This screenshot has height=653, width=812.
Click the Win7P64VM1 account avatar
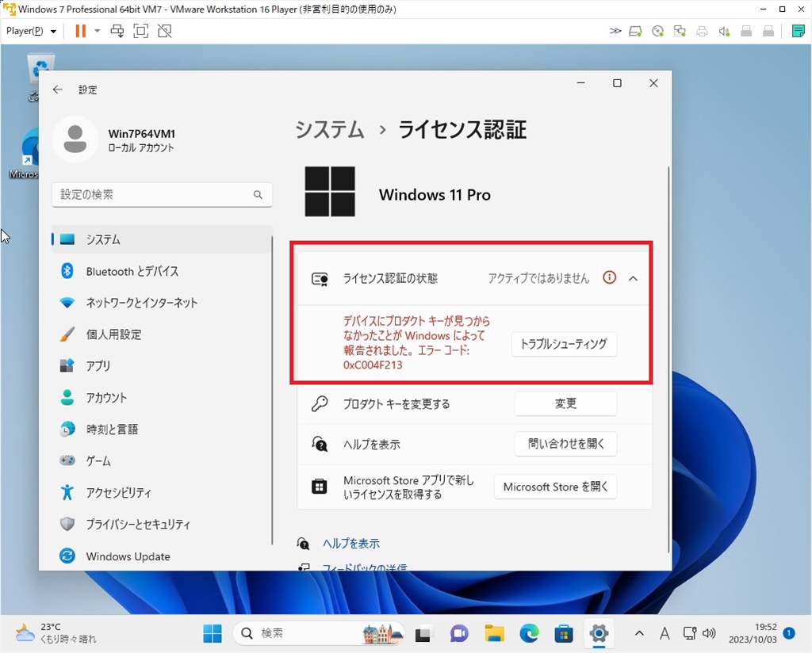pos(75,139)
